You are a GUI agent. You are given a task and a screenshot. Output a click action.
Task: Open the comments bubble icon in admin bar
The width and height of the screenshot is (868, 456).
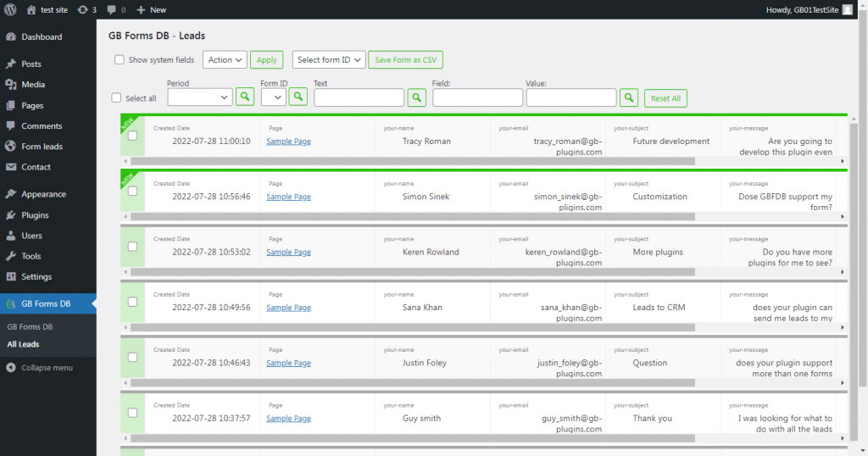coord(111,10)
